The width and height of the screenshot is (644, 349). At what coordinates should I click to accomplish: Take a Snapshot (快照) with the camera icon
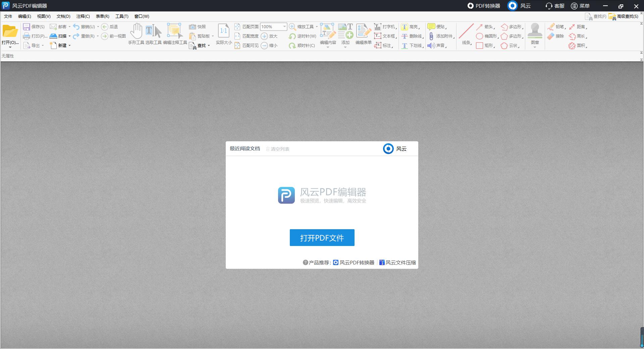click(x=192, y=27)
